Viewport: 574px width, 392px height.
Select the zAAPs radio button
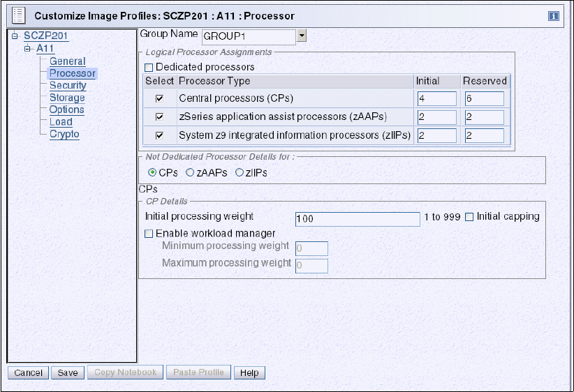click(x=190, y=172)
